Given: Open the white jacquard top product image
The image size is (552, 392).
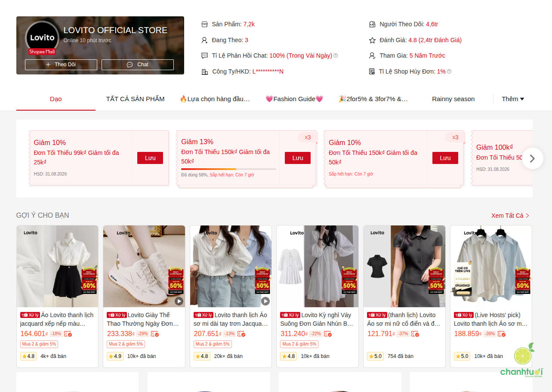Looking at the screenshot, I should (x=58, y=266).
